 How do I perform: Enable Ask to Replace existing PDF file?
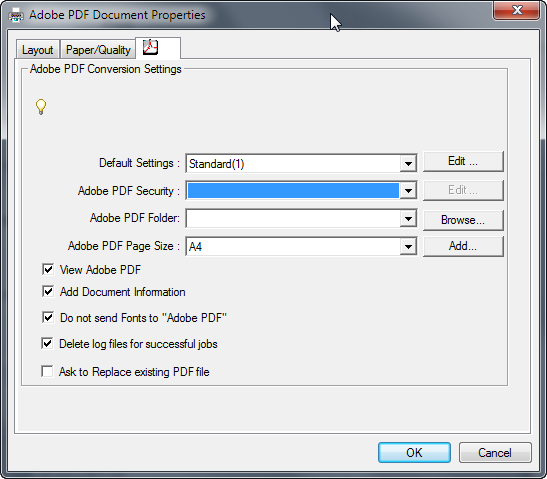point(47,371)
